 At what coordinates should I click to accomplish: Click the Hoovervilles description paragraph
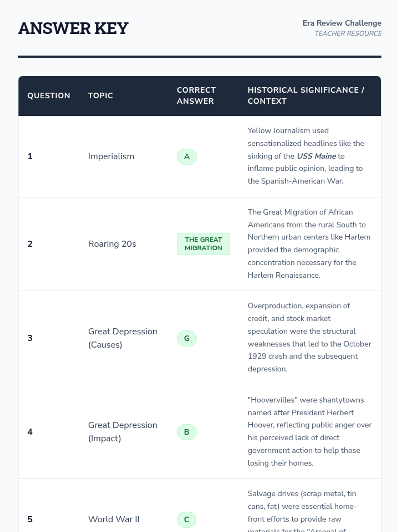[309, 431]
